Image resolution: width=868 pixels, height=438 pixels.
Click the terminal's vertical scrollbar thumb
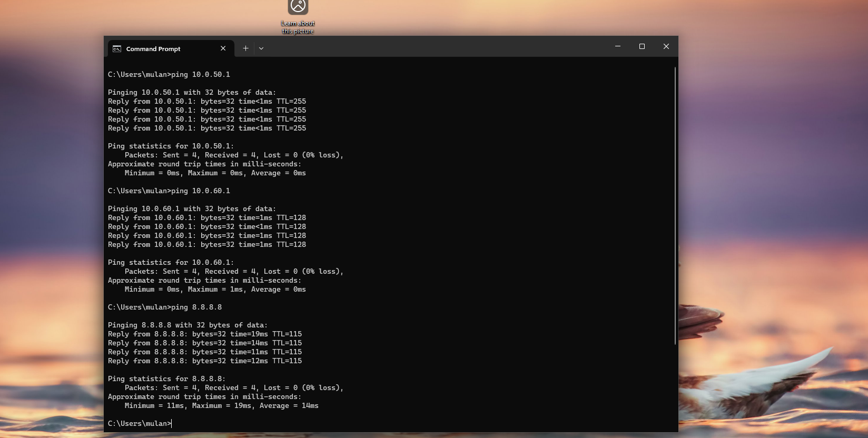[x=675, y=205]
